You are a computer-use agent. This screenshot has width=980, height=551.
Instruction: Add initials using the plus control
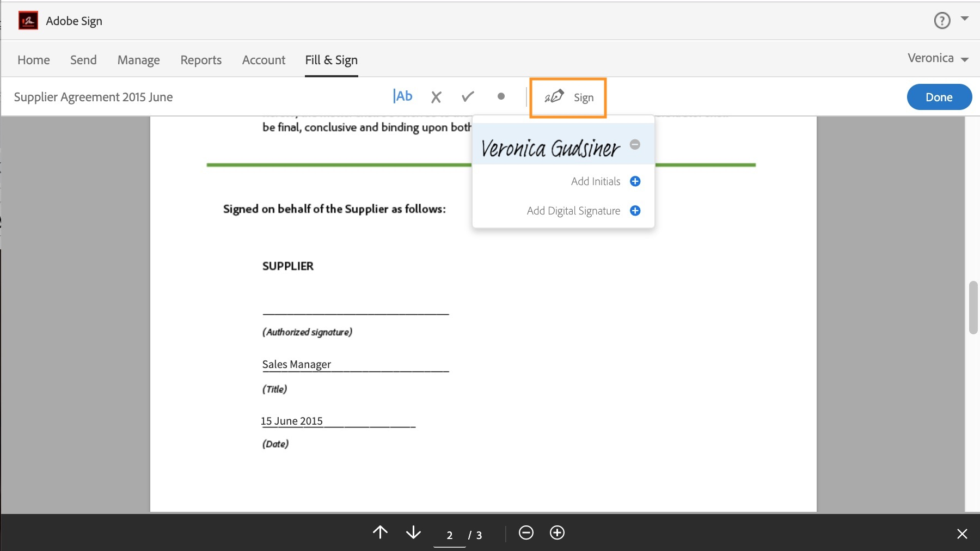click(x=635, y=181)
